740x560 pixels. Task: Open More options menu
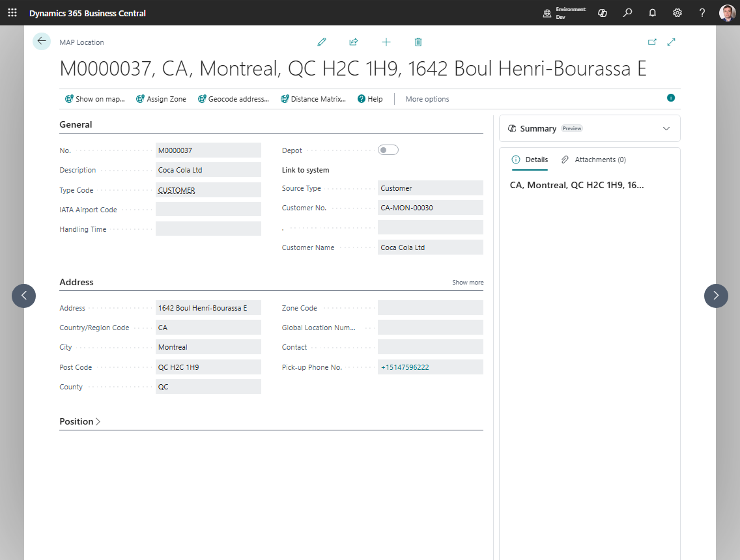(427, 99)
